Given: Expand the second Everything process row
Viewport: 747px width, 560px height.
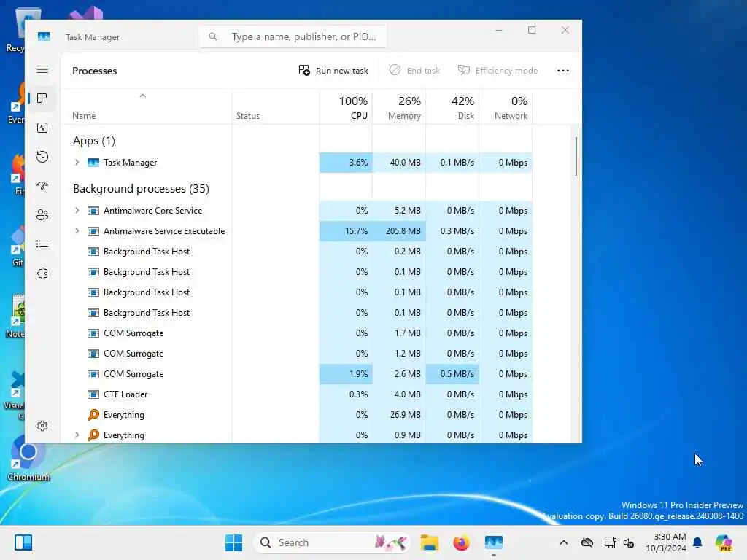Looking at the screenshot, I should pos(77,435).
